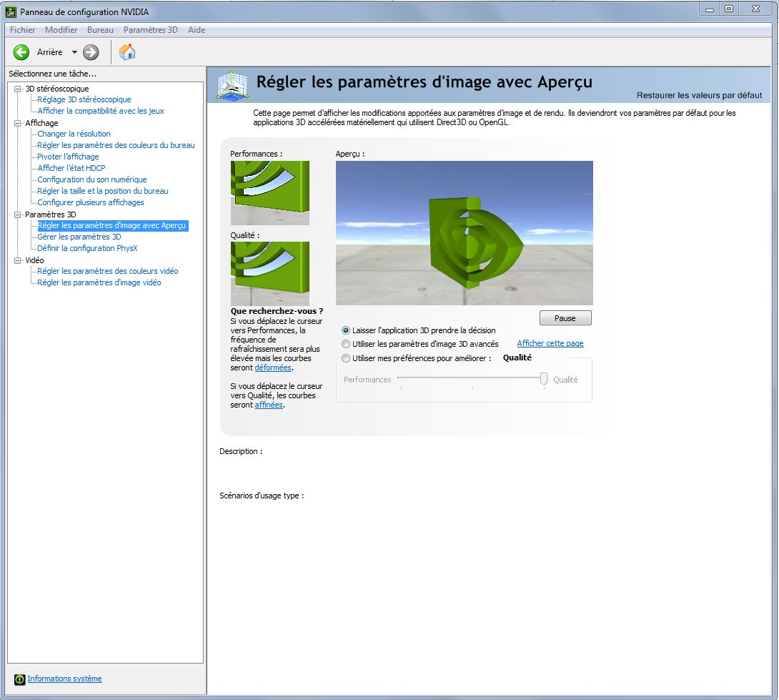Collapse the Vidéo tree node

[x=17, y=260]
